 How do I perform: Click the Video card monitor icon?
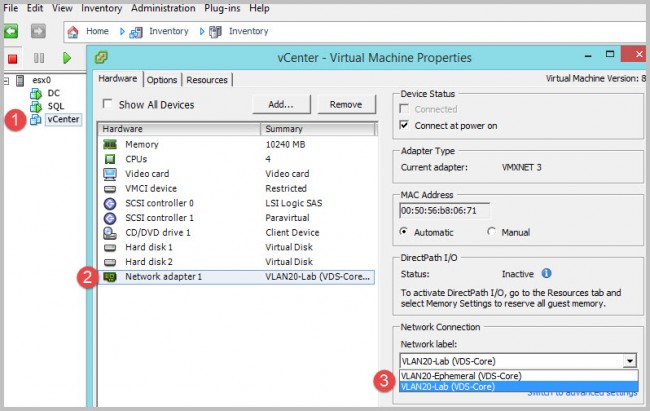pyautogui.click(x=110, y=174)
